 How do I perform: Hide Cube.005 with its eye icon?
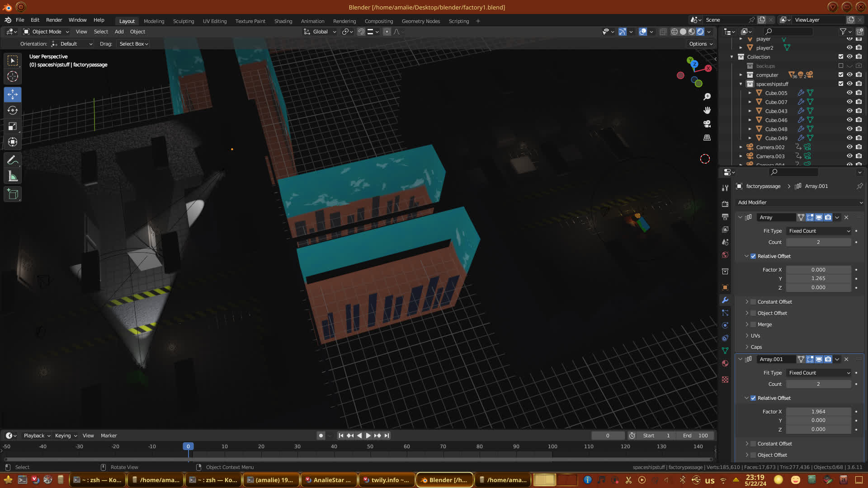click(849, 93)
